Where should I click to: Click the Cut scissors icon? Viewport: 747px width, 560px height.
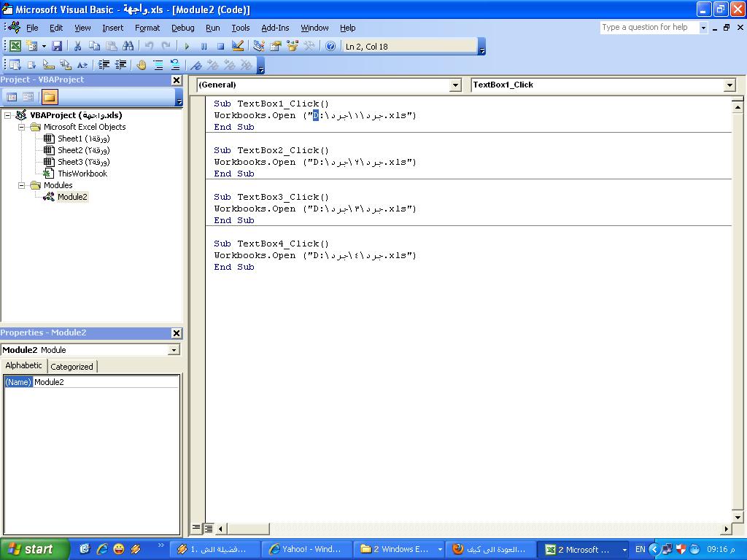coord(77,46)
